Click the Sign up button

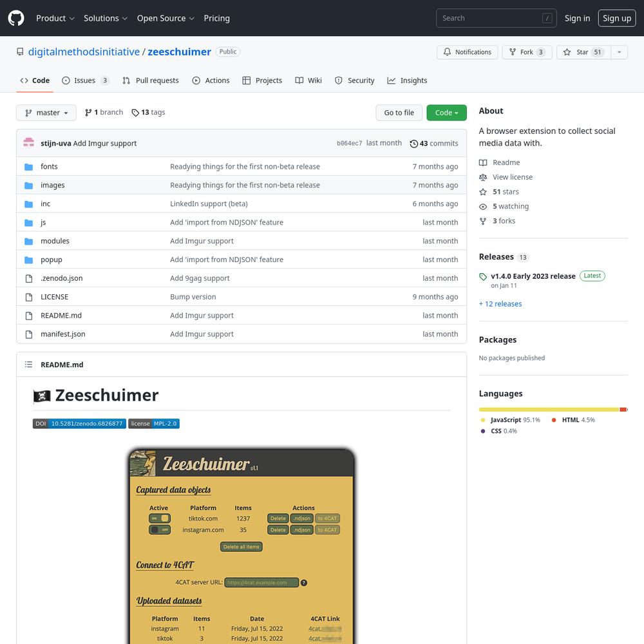tap(617, 18)
